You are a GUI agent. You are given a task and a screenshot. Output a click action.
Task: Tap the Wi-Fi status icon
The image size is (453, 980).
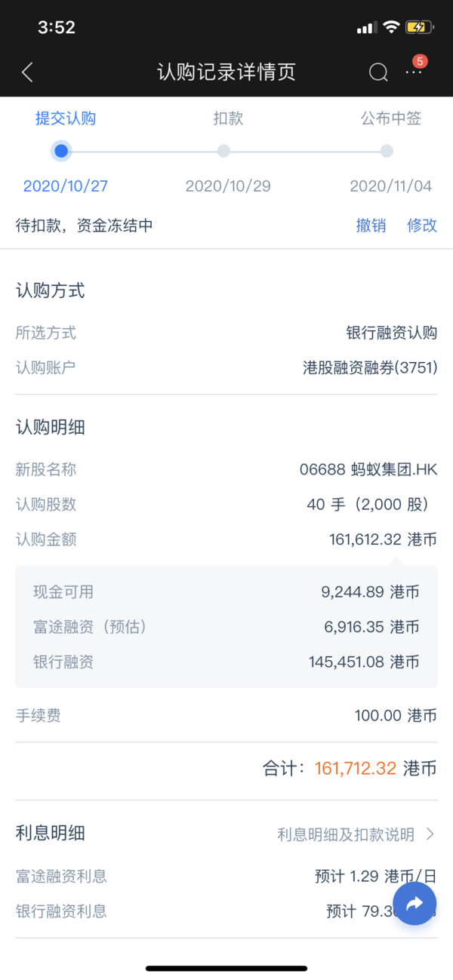(x=390, y=28)
